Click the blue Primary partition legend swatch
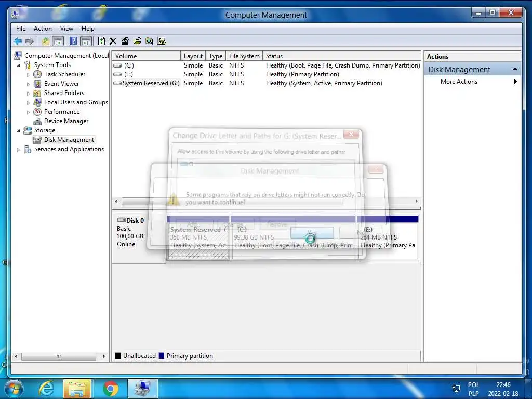Viewport: 532px width, 399px height. point(161,355)
